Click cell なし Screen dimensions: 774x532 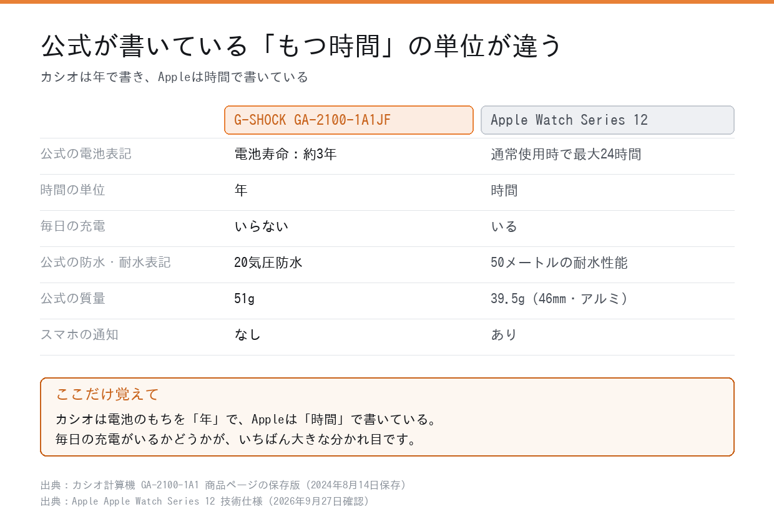pyautogui.click(x=248, y=335)
